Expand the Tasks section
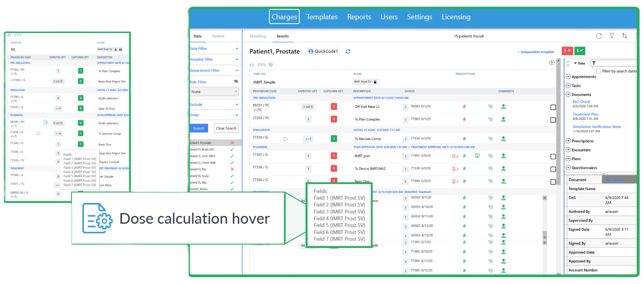The width and height of the screenshot is (644, 284). click(568, 86)
